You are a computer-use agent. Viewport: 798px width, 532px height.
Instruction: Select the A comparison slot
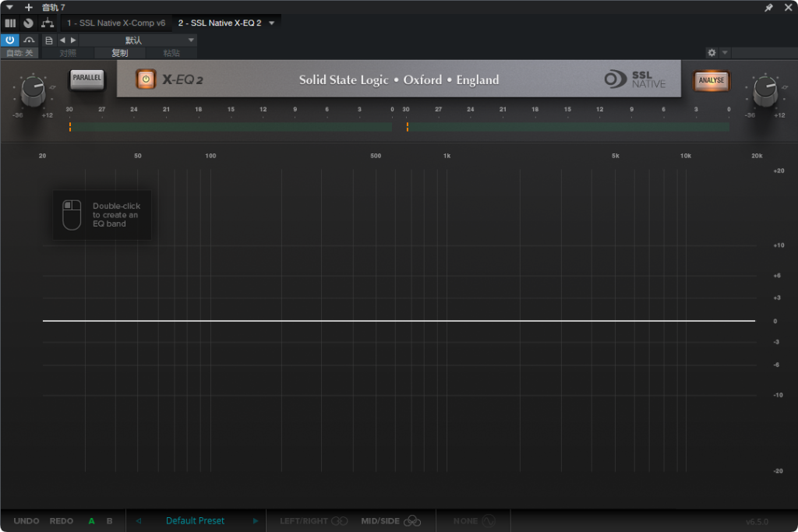click(x=92, y=521)
